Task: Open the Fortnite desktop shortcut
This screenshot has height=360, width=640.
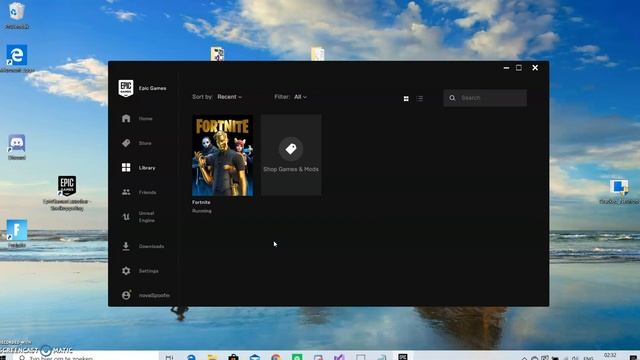Action: click(17, 233)
